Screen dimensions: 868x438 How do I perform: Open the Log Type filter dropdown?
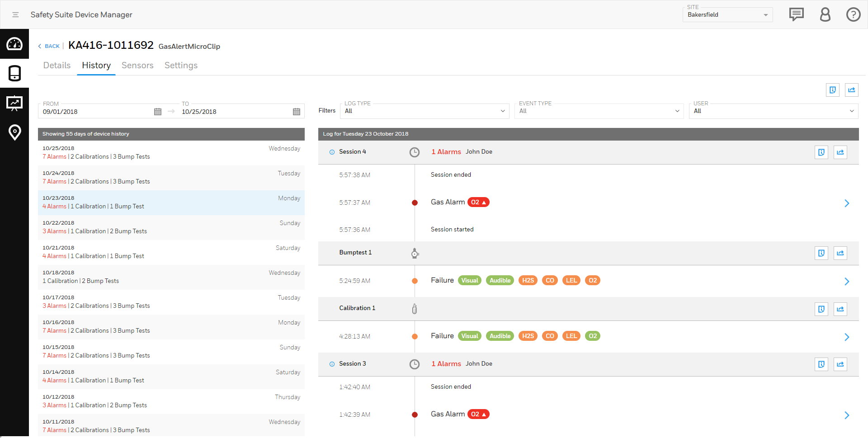pos(424,111)
